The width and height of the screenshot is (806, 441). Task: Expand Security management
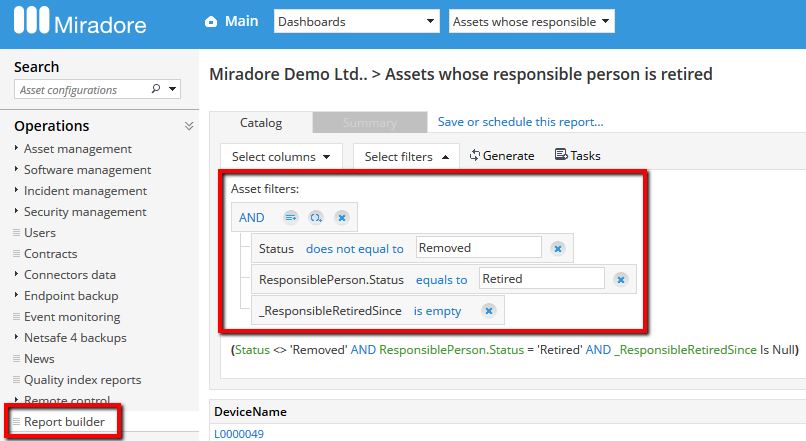click(x=85, y=212)
